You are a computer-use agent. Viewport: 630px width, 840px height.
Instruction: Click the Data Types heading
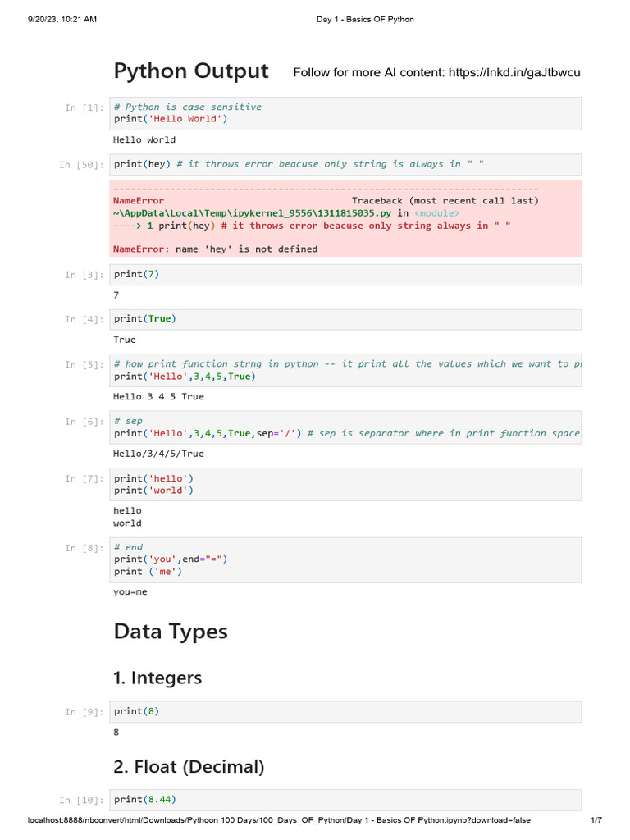pyautogui.click(x=171, y=632)
